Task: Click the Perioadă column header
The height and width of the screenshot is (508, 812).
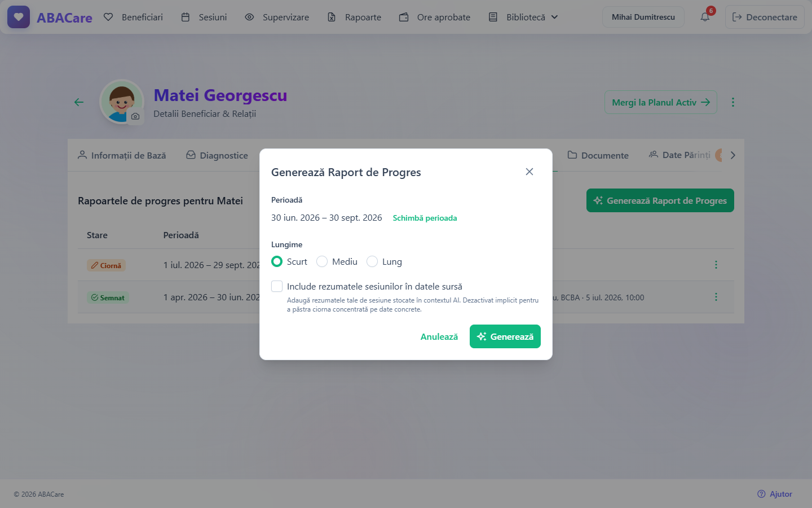Action: coord(181,235)
